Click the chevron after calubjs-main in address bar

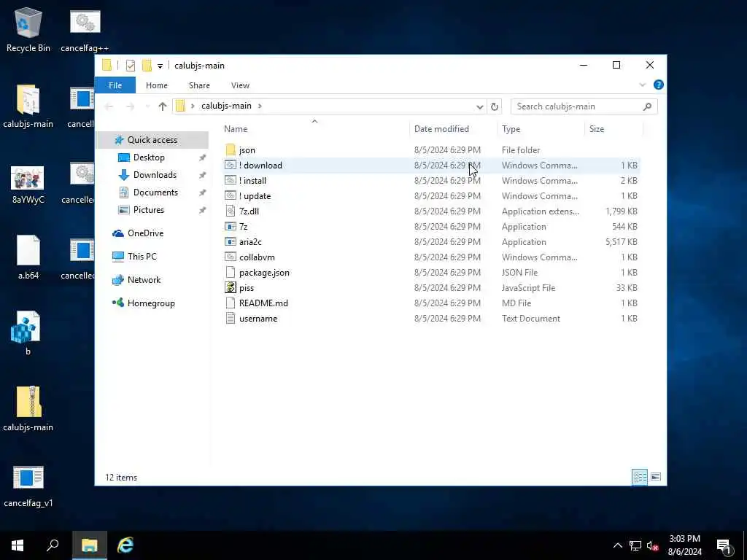point(260,106)
